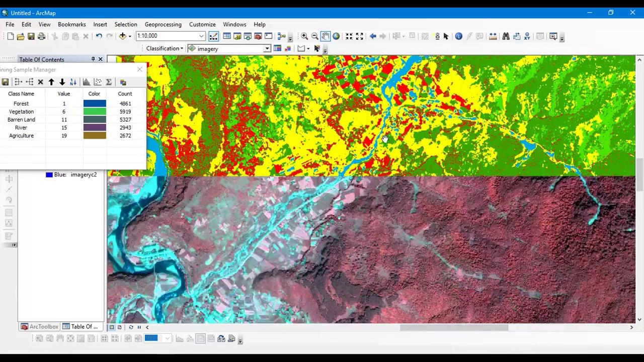
Task: Toggle auto-hide pin on Table Of Contents
Action: coord(93,59)
